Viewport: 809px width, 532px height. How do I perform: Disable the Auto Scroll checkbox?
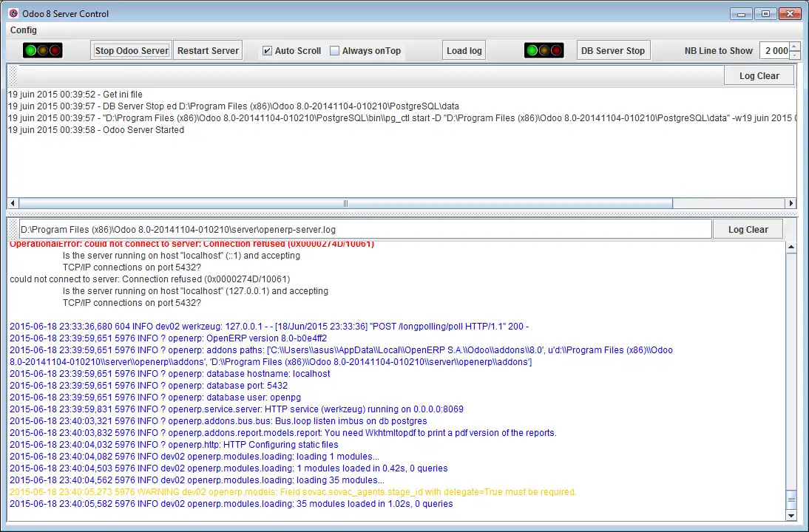point(267,50)
